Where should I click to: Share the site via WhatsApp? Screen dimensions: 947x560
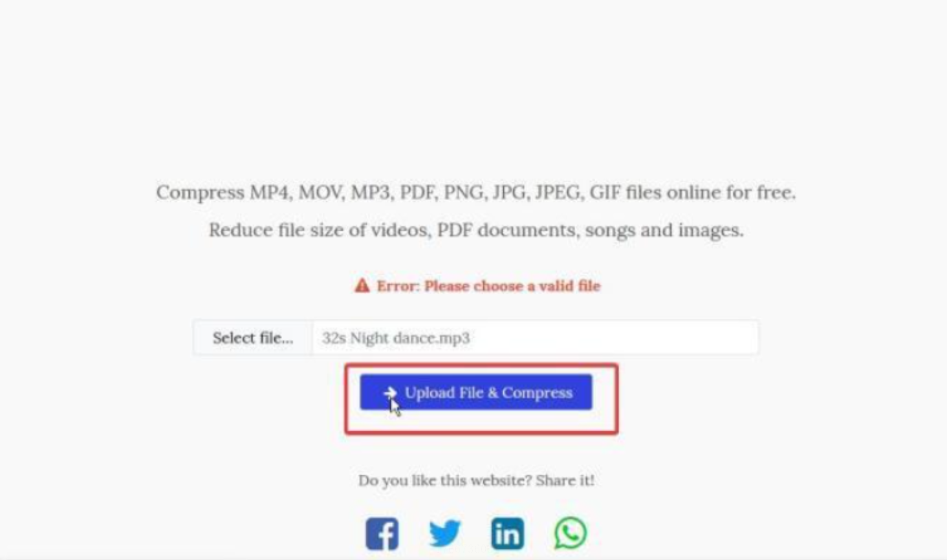pyautogui.click(x=571, y=533)
